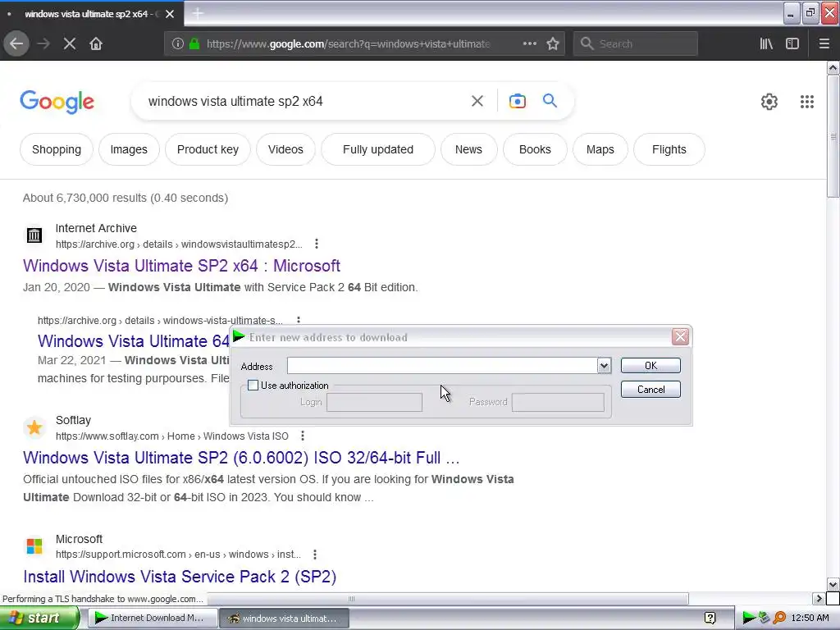Switch to Videos results

coord(285,149)
